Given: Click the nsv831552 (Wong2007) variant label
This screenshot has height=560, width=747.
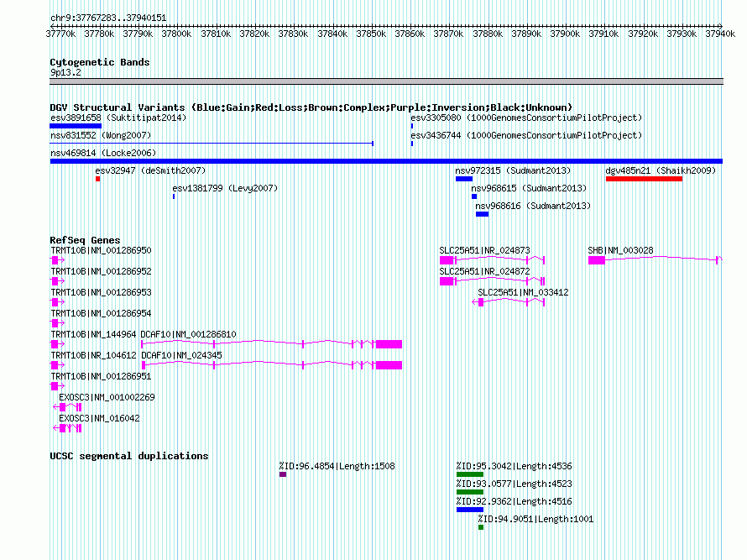Looking at the screenshot, I should pyautogui.click(x=101, y=135).
